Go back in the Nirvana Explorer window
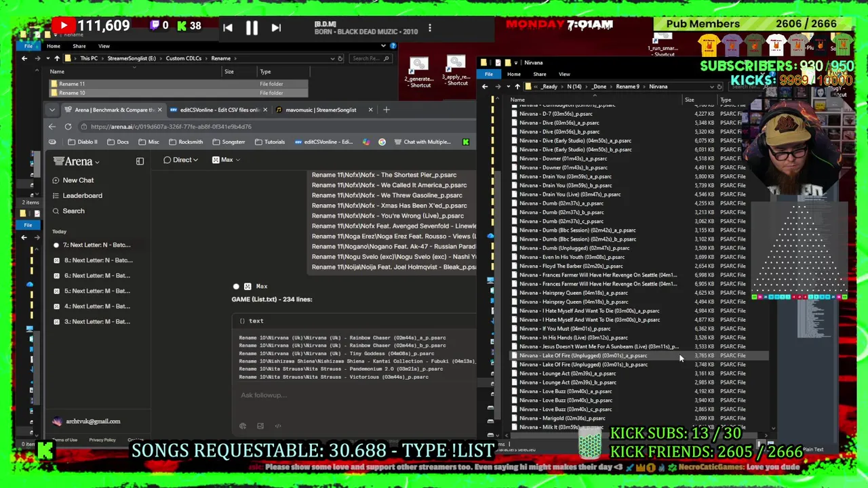The width and height of the screenshot is (868, 488). (x=484, y=87)
